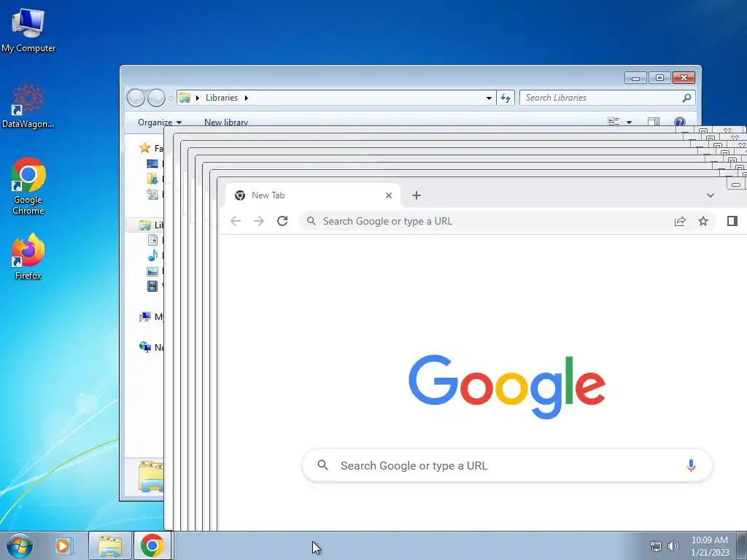The image size is (747, 560).
Task: Change view with Explorer view icon
Action: point(614,122)
